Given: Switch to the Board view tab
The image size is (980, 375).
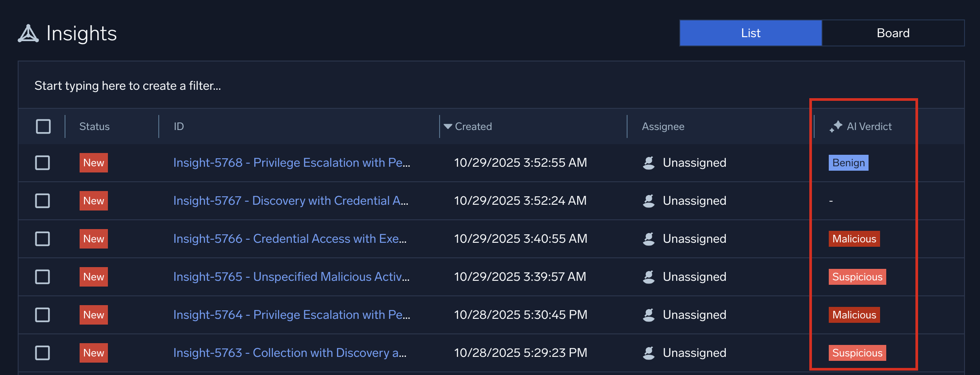Looking at the screenshot, I should [x=893, y=33].
